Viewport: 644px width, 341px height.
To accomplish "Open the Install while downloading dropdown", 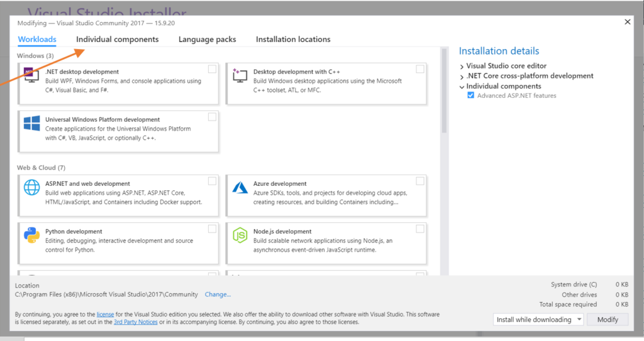I will click(x=538, y=320).
